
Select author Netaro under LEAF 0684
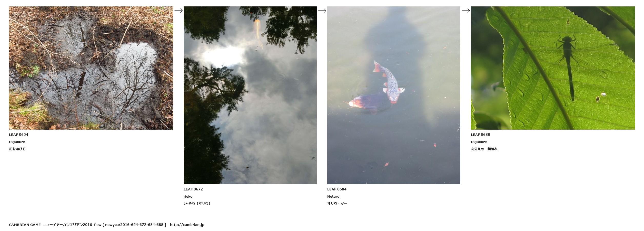coord(333,196)
